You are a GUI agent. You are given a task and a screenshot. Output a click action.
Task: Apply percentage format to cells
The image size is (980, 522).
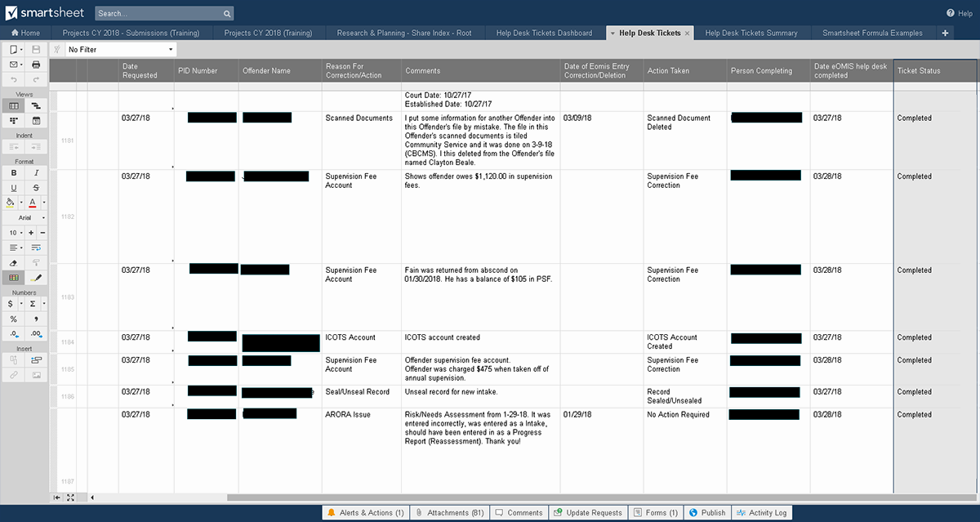click(x=14, y=319)
